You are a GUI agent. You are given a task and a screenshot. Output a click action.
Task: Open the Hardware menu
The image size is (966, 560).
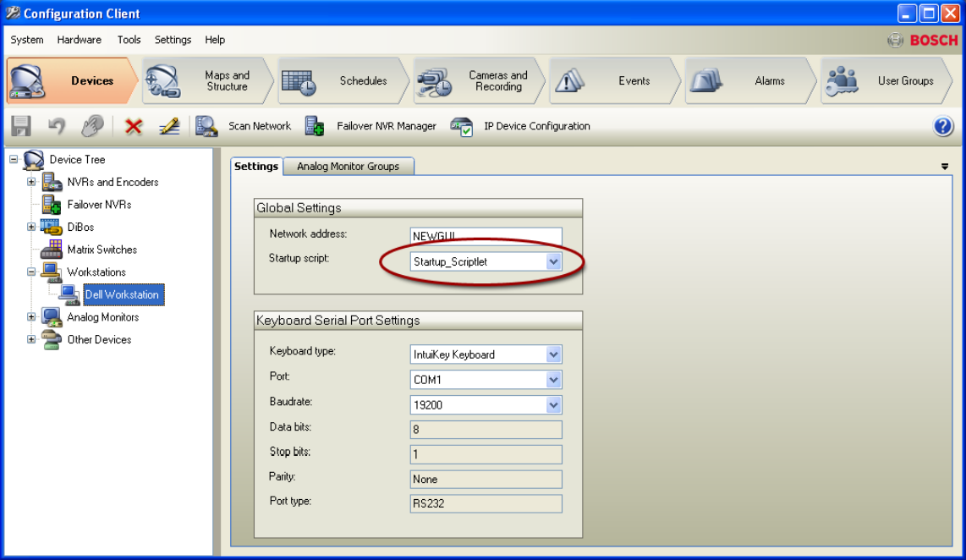click(x=80, y=39)
